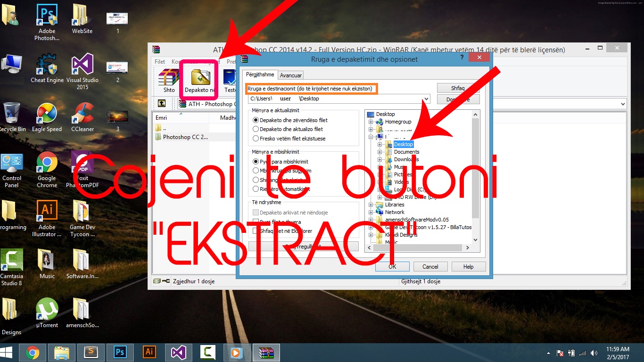Click the Depaketo në toolbar icon
The height and width of the screenshot is (362, 644).
[x=200, y=81]
